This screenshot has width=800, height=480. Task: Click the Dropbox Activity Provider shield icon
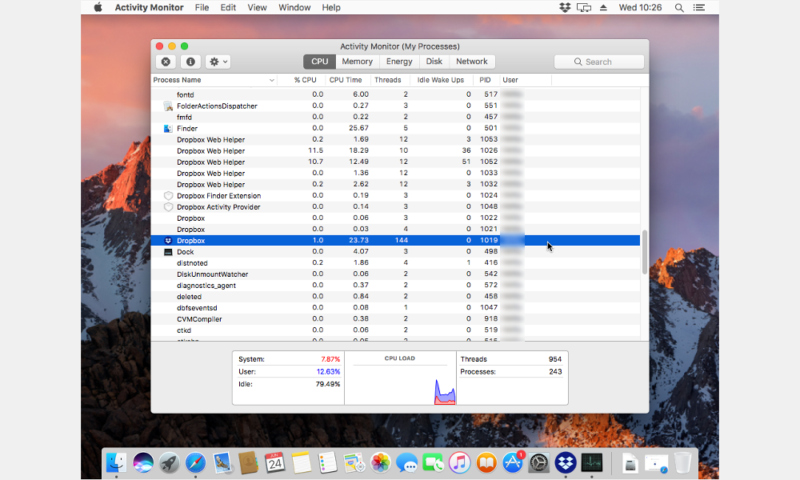168,207
